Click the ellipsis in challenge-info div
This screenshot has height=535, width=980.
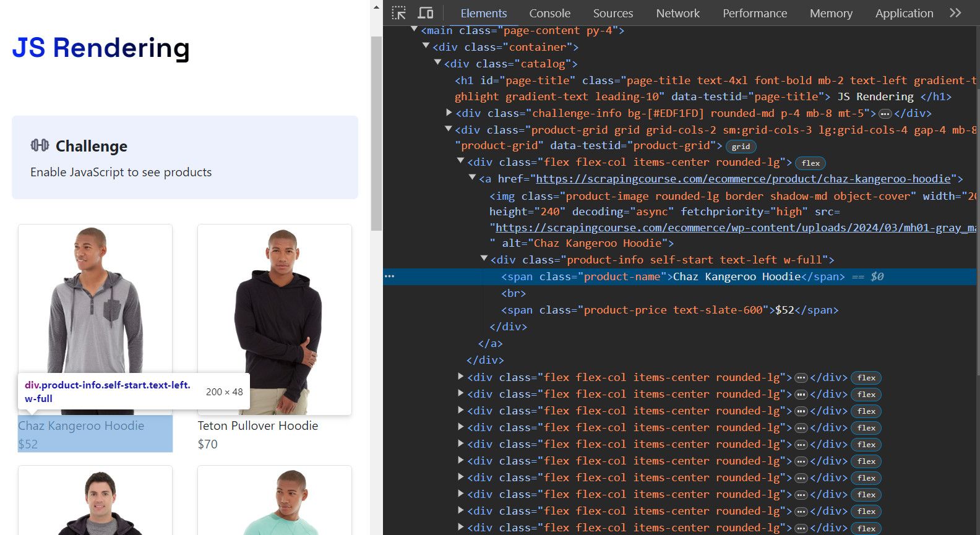[885, 114]
